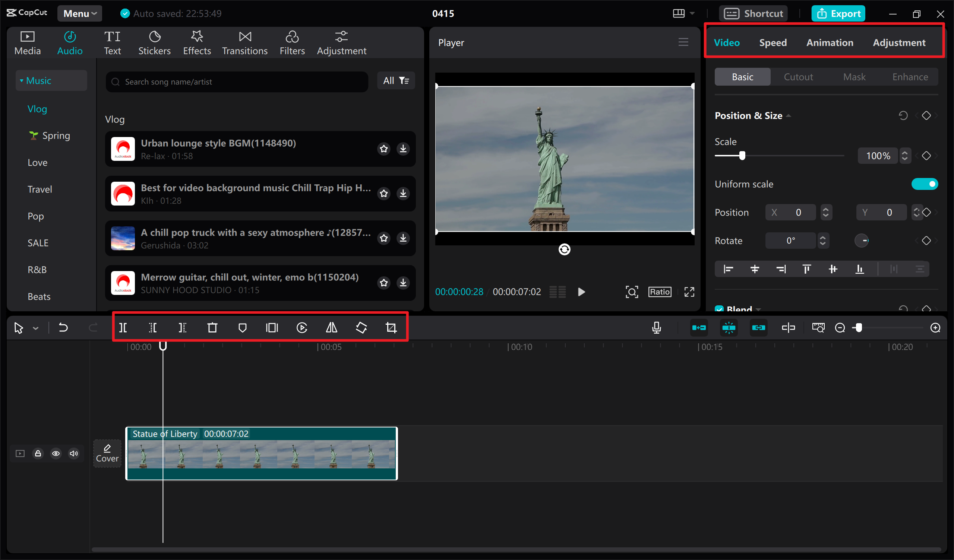
Task: Toggle magnetic snapping on the timeline
Action: 729,328
